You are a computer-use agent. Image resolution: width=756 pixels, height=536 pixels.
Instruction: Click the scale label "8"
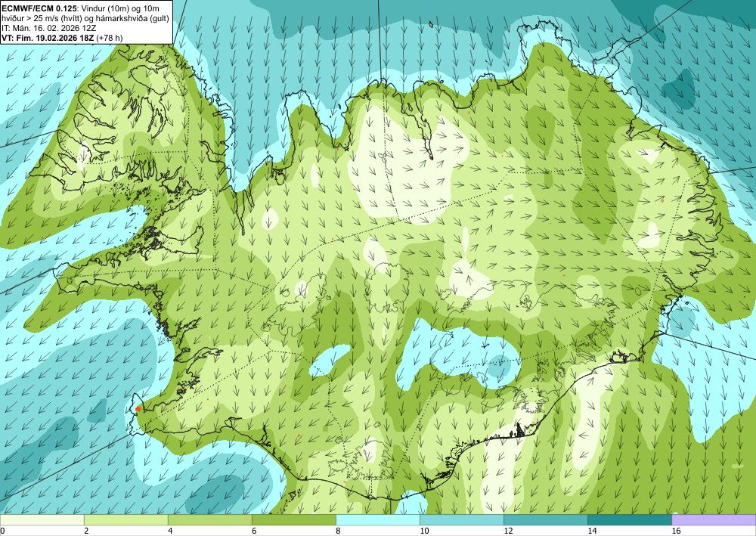point(338,531)
